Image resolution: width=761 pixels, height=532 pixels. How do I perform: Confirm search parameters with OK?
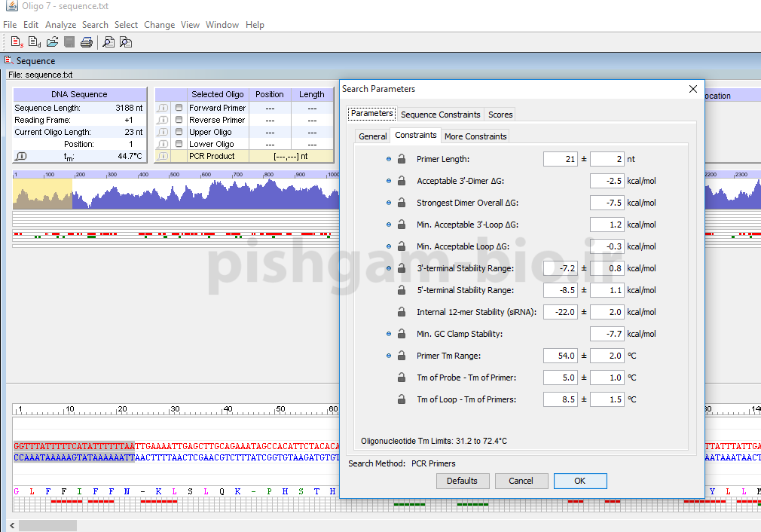coord(579,481)
